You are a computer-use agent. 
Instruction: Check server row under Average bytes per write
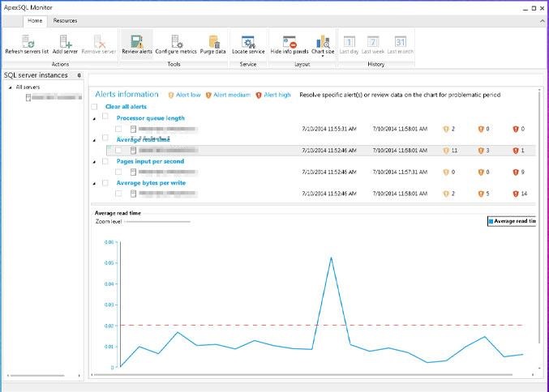pyautogui.click(x=118, y=194)
